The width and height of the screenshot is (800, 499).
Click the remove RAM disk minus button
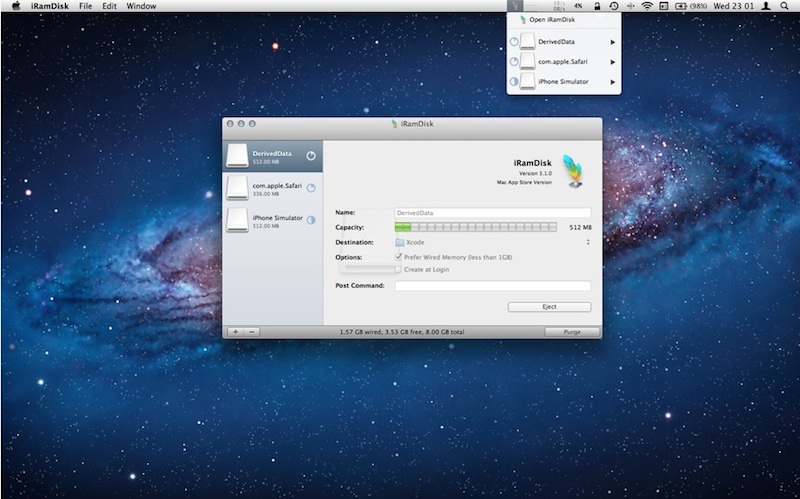(251, 331)
